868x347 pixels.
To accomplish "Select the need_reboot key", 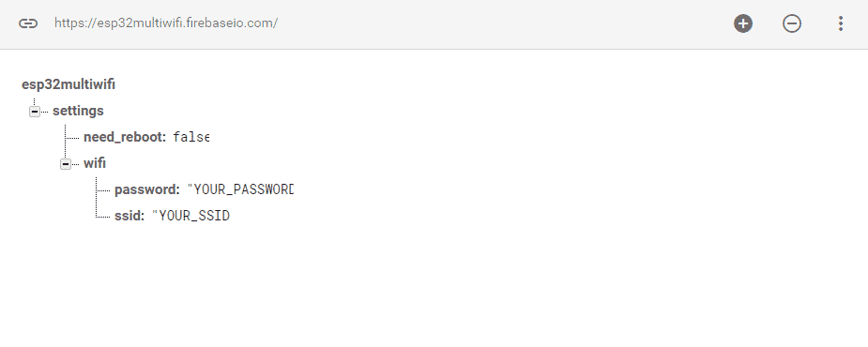I will pyautogui.click(x=125, y=137).
